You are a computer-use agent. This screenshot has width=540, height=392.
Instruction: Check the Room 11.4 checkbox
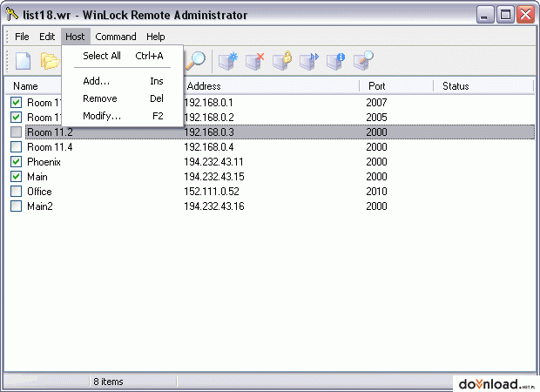pyautogui.click(x=16, y=146)
